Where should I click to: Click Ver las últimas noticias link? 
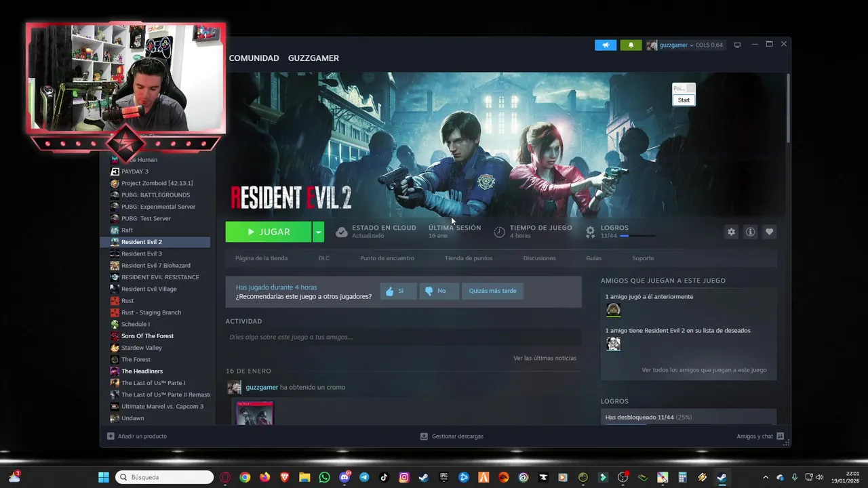point(545,358)
